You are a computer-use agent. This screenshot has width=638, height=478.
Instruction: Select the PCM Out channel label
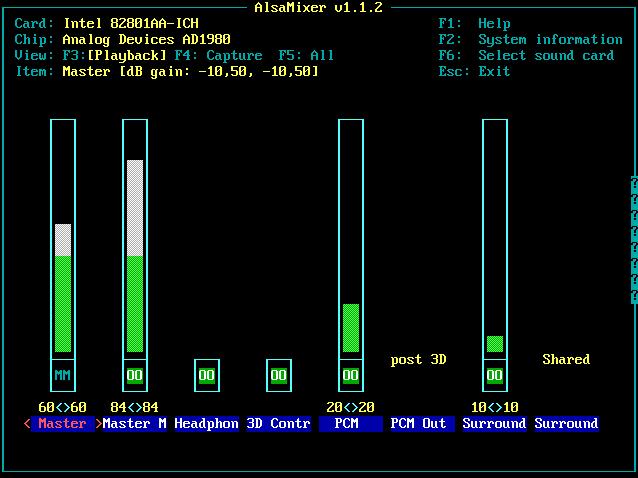422,423
